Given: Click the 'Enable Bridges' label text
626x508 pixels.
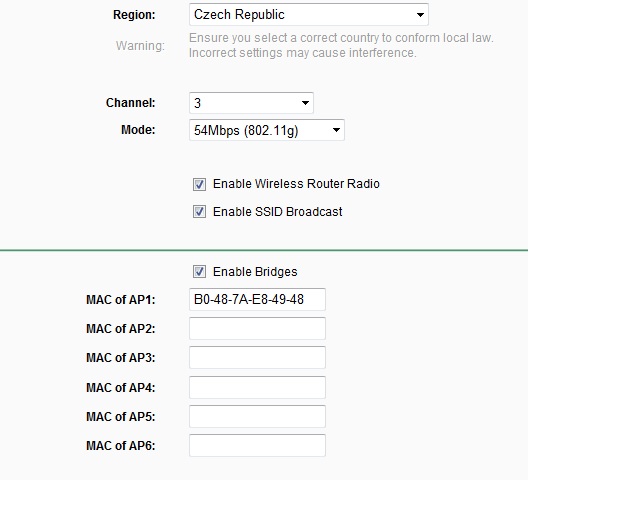Looking at the screenshot, I should click(x=255, y=272).
